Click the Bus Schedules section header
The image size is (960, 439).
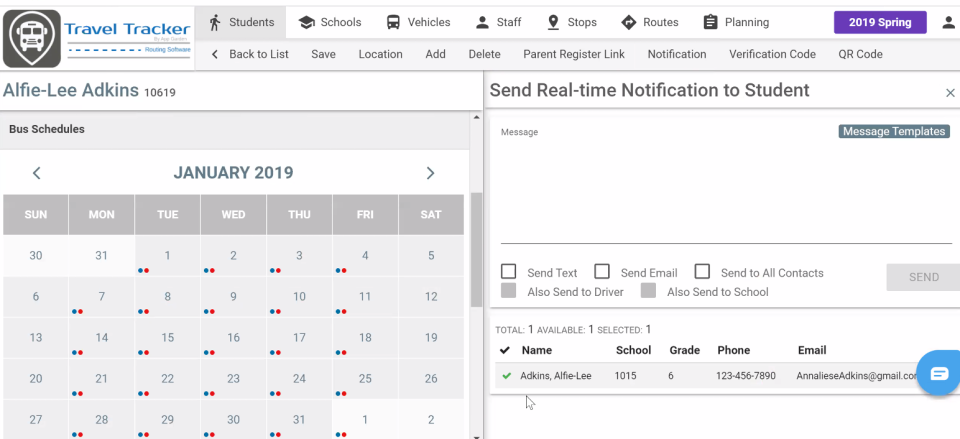pyautogui.click(x=235, y=129)
